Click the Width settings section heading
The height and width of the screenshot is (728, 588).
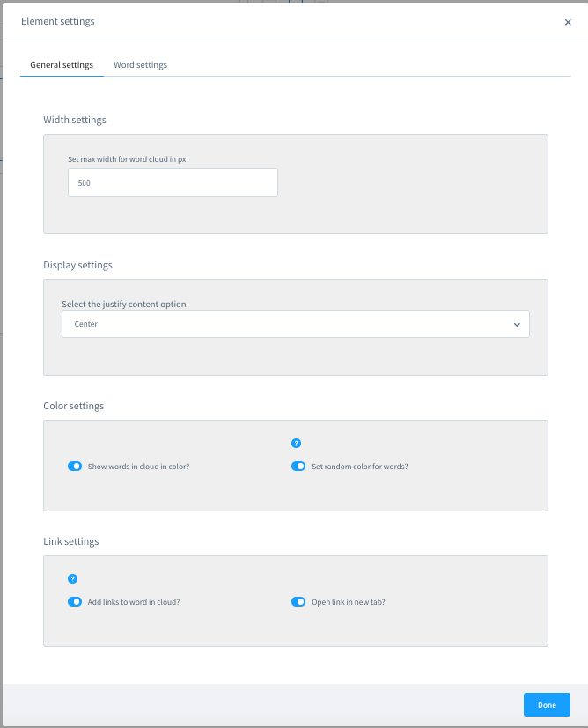(x=75, y=120)
